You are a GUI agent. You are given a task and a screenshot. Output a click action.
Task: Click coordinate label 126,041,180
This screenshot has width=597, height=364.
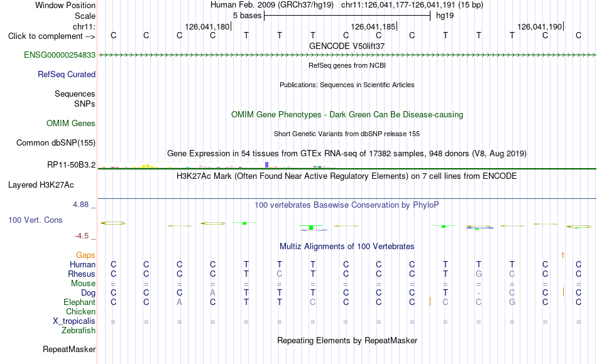tap(207, 26)
